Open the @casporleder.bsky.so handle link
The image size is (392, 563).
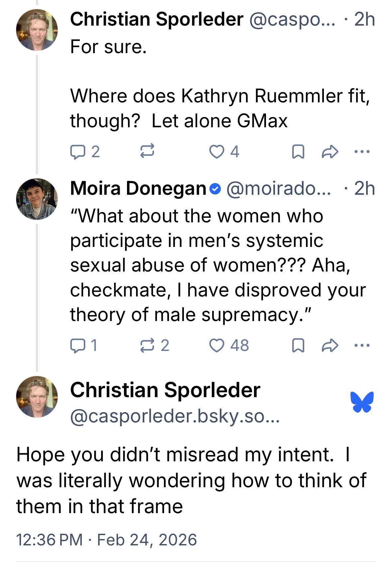click(x=175, y=416)
